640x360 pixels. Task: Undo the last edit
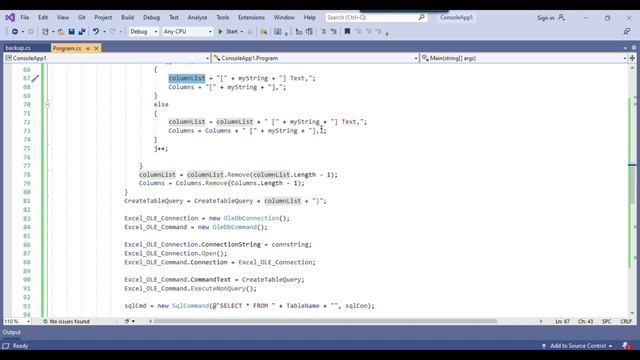(x=96, y=31)
